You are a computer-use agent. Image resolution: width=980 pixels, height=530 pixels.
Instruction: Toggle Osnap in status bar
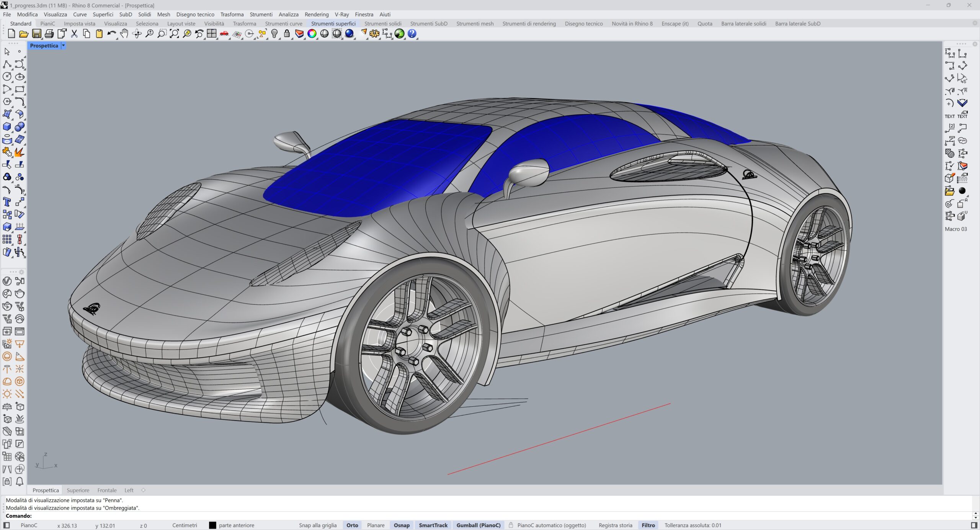point(402,525)
